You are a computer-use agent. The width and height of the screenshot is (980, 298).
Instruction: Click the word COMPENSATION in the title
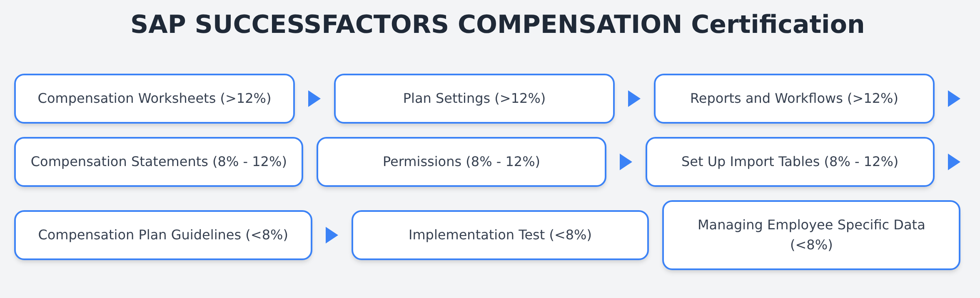(570, 25)
